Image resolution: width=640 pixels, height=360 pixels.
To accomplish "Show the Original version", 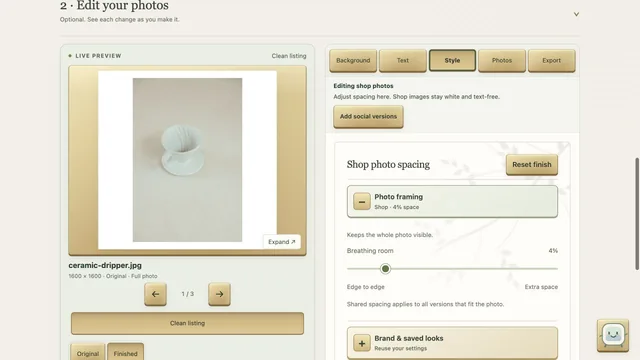I will [x=88, y=353].
